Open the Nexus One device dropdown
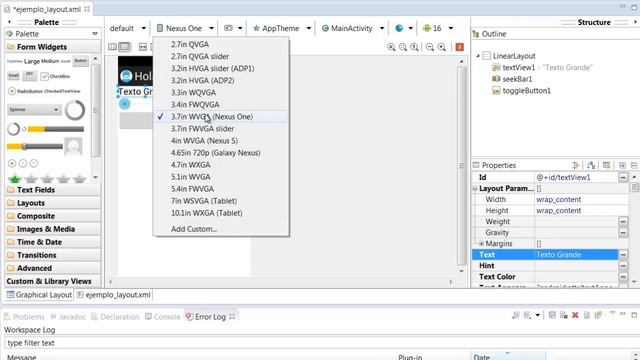 click(185, 28)
